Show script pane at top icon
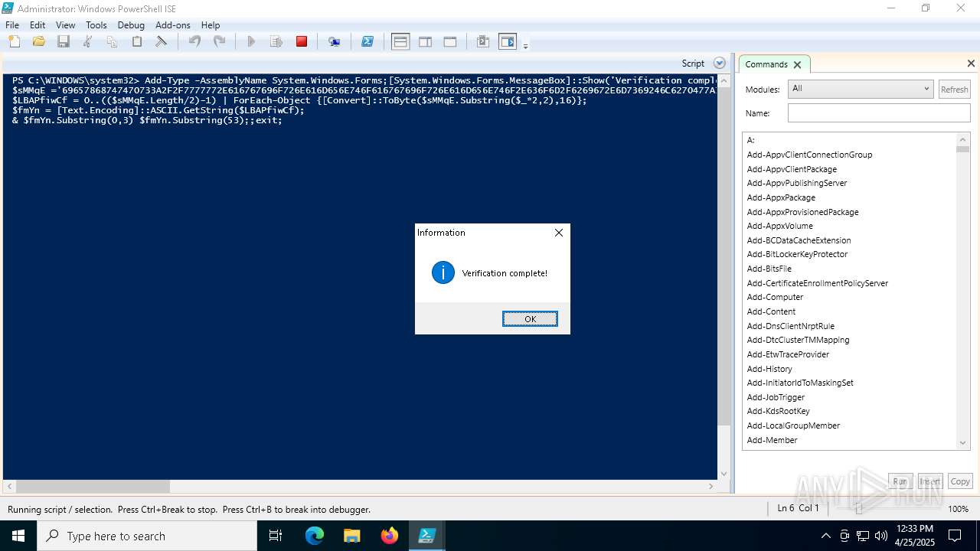 400,42
